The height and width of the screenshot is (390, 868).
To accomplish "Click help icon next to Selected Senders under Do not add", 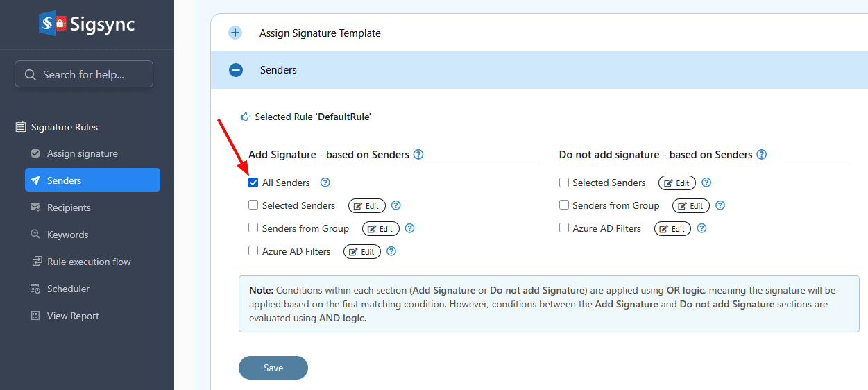I will [x=706, y=183].
